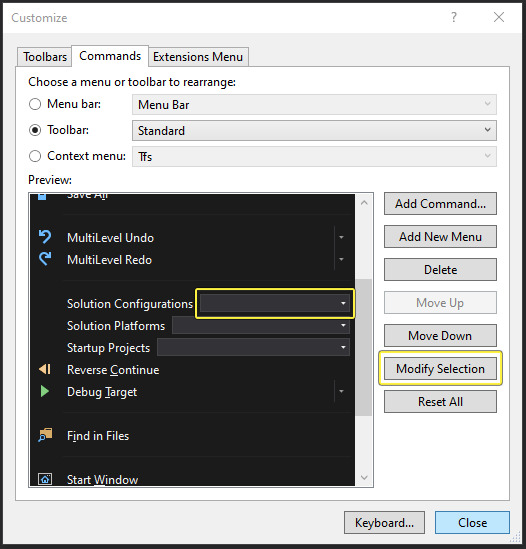Click the Add Command... button
Image resolution: width=526 pixels, height=549 pixels.
440,203
